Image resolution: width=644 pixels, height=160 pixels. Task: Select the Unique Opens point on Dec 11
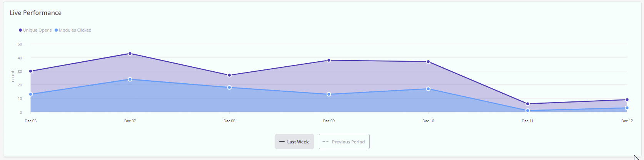(x=527, y=104)
